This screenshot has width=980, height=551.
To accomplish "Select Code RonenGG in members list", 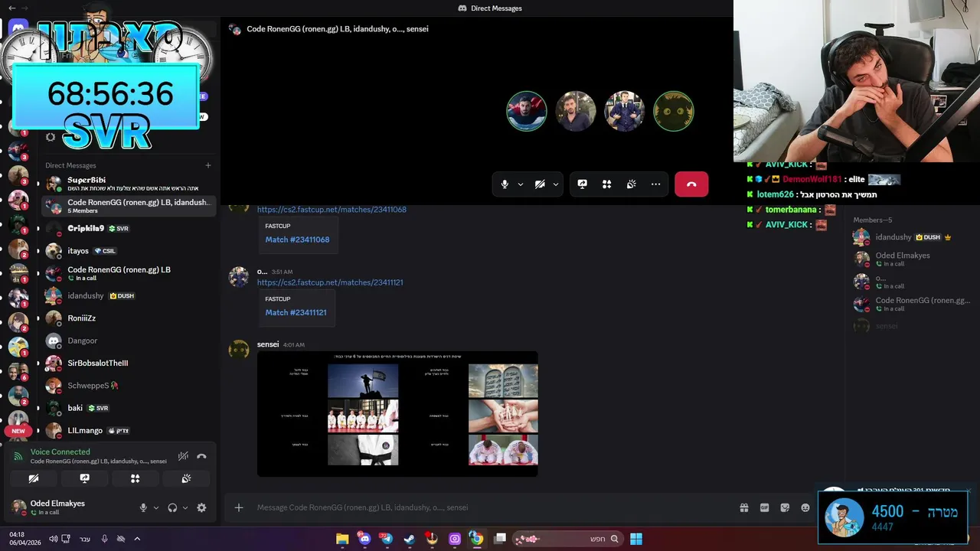I will coord(911,304).
